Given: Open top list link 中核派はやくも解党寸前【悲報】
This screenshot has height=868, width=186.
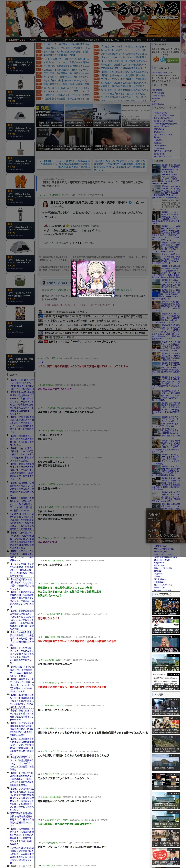Looking at the screenshot, I should [x=59, y=55].
